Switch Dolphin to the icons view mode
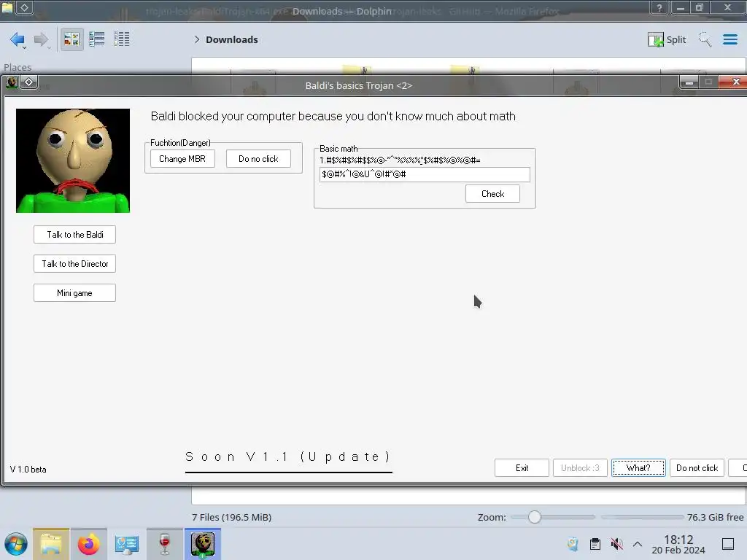This screenshot has width=747, height=560. click(x=72, y=39)
